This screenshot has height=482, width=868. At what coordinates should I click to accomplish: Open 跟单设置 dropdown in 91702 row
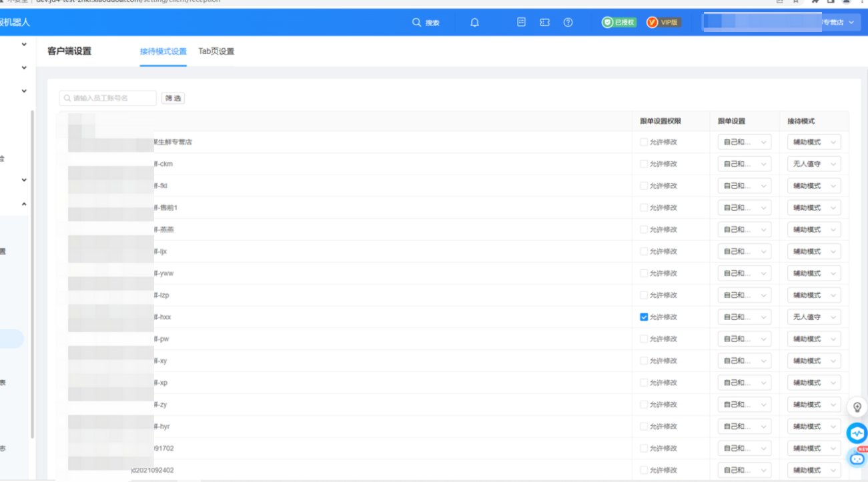[745, 449]
